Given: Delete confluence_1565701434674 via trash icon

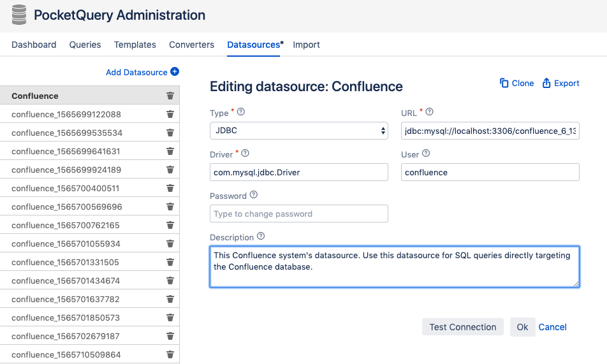Looking at the screenshot, I should (x=170, y=280).
